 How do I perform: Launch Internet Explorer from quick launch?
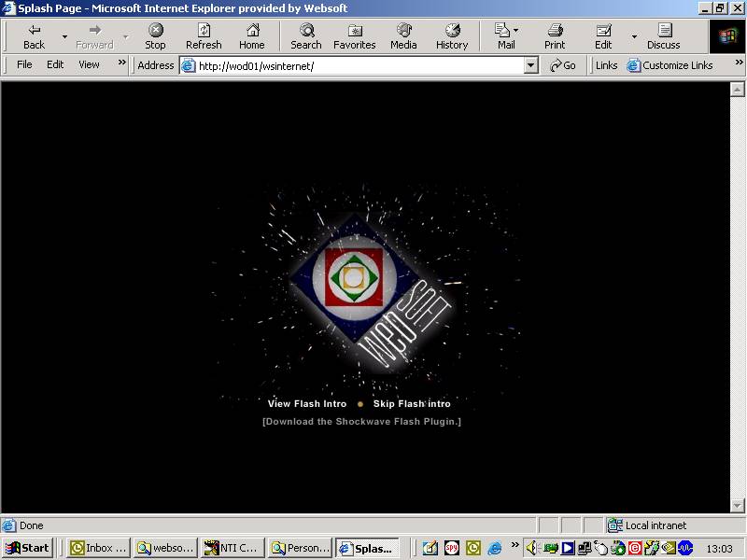(x=495, y=548)
